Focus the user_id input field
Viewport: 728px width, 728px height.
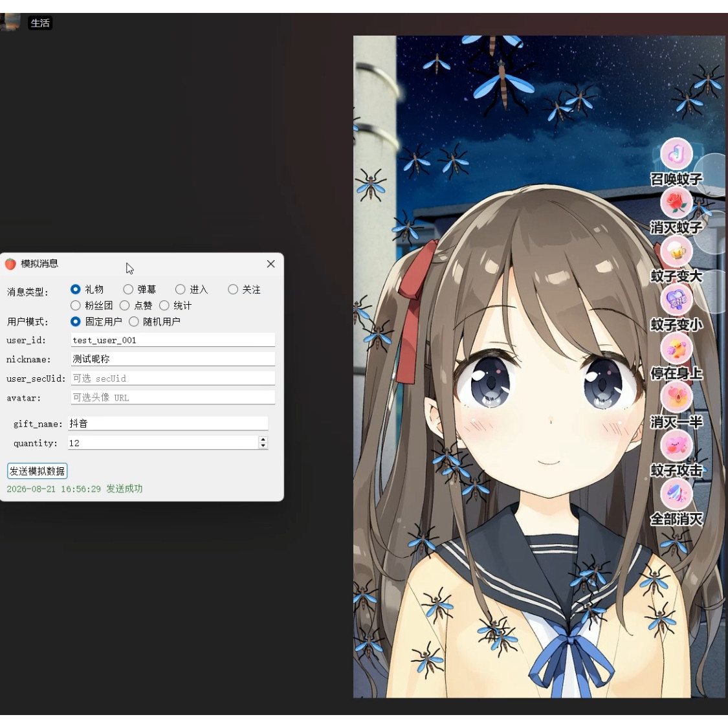(173, 340)
